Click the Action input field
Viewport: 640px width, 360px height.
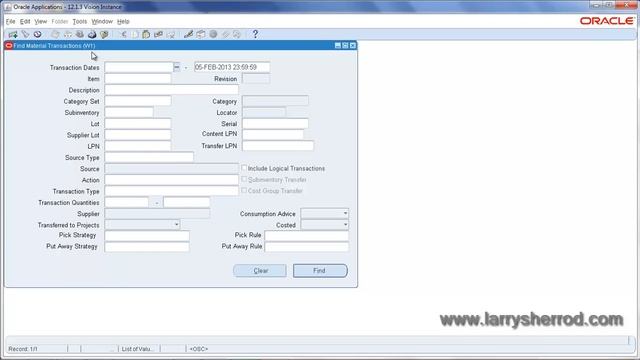(x=171, y=180)
